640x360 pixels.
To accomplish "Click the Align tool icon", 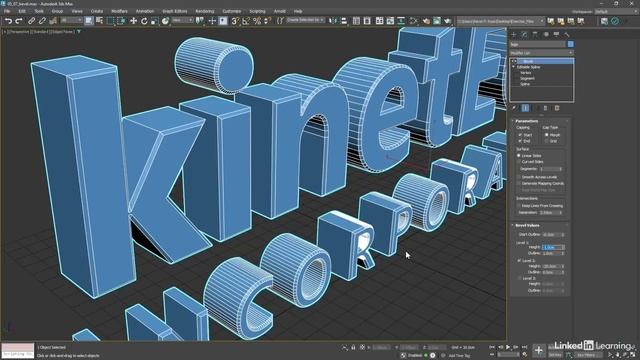I will pyautogui.click(x=344, y=21).
